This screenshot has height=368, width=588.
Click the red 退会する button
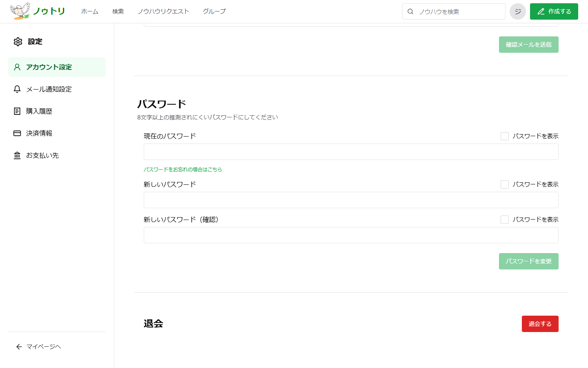pos(540,324)
